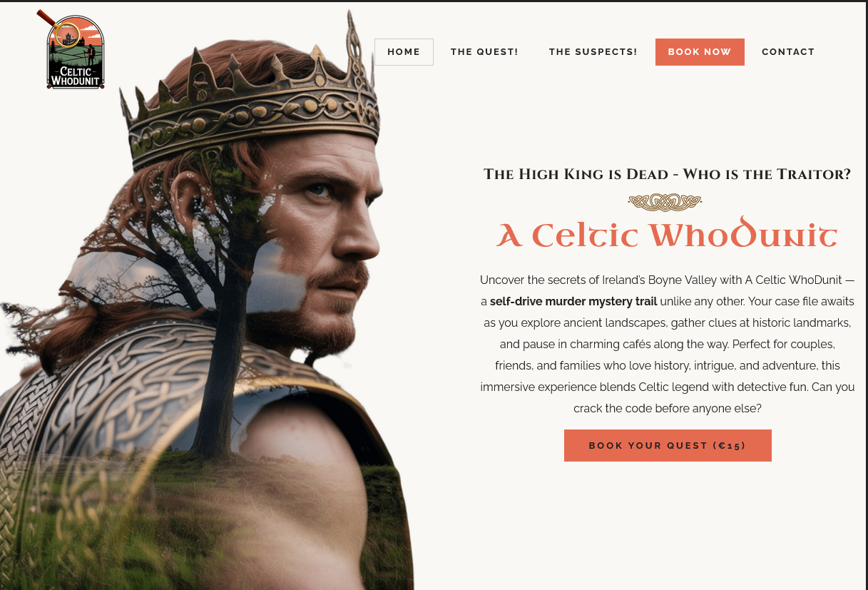This screenshot has width=868, height=590.
Task: Click the paragraph's closing "crack the code" line
Action: pos(668,409)
